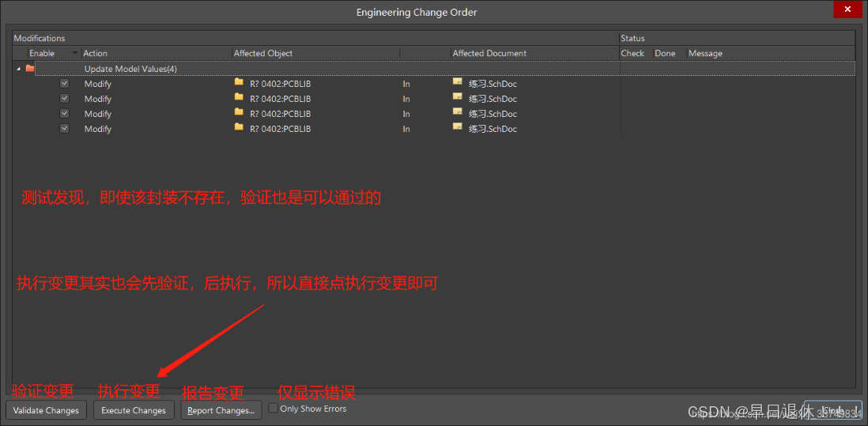
Task: Click folder icon of second R? 0402:PCBLIB entry
Action: pyautogui.click(x=239, y=96)
